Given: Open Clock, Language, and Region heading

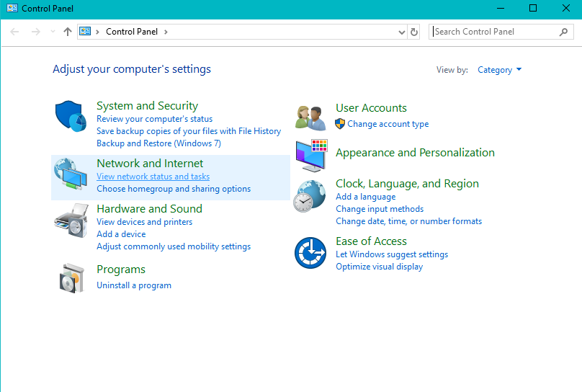Looking at the screenshot, I should [407, 184].
